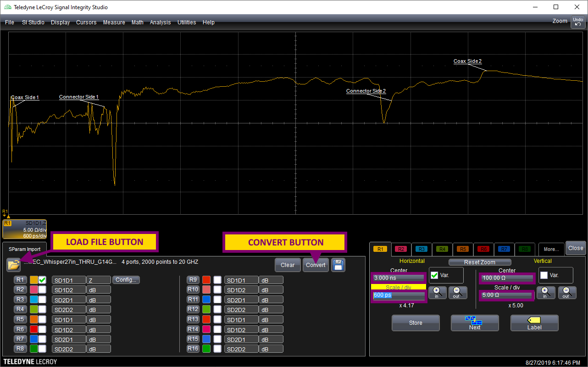The width and height of the screenshot is (588, 367).
Task: Open the More... tab
Action: point(551,249)
